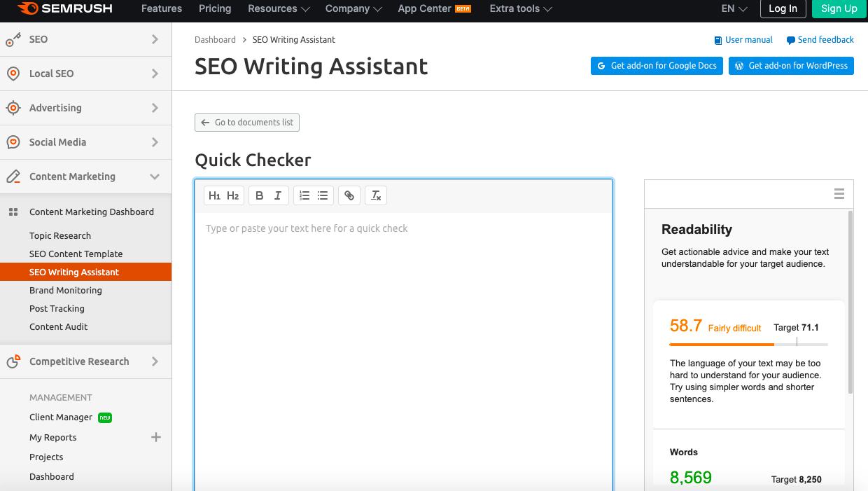Click Go to documents list button
This screenshot has width=868, height=491.
click(x=247, y=123)
